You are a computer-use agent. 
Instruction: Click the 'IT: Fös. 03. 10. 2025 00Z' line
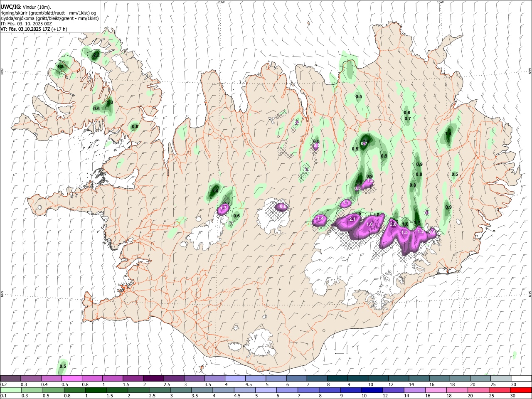click(26, 24)
